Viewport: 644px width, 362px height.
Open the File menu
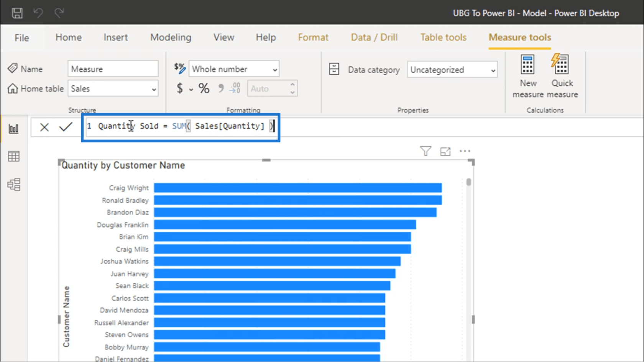[21, 38]
